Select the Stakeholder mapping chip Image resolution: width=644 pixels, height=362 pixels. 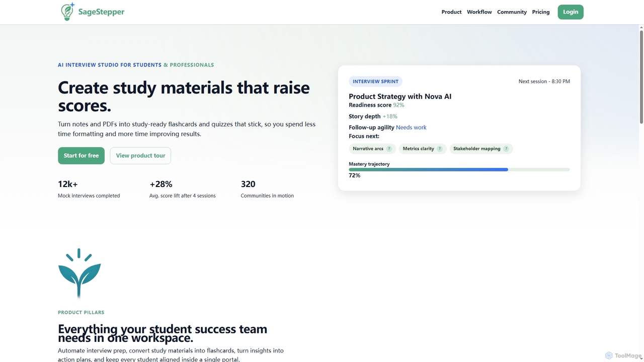click(x=481, y=149)
